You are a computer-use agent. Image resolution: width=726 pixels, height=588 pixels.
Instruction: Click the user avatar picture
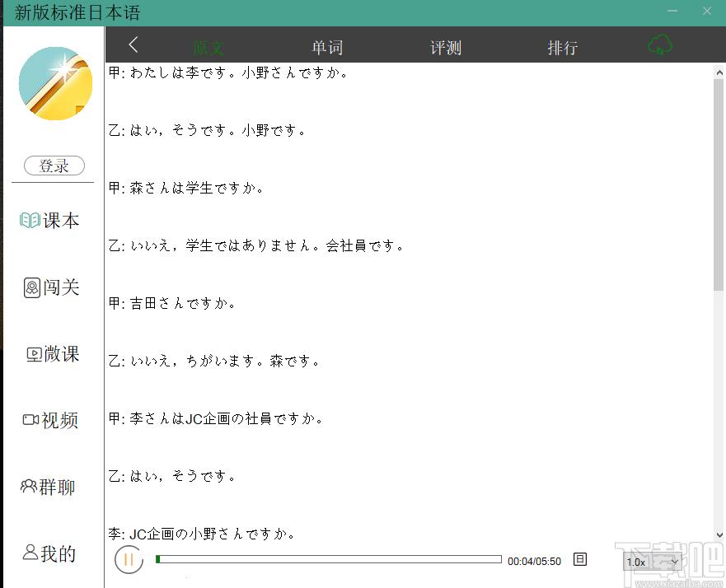click(x=55, y=83)
